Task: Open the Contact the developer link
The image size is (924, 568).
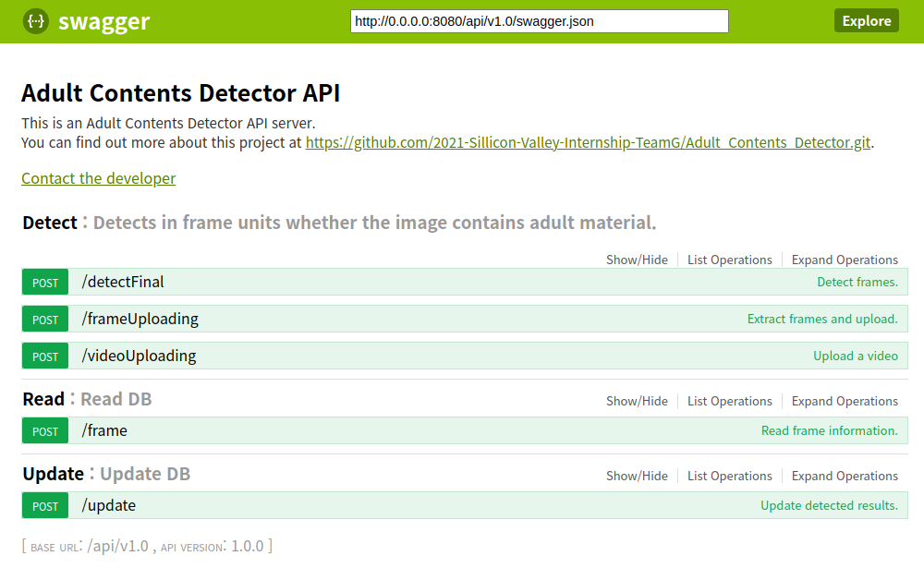Action: [x=98, y=178]
